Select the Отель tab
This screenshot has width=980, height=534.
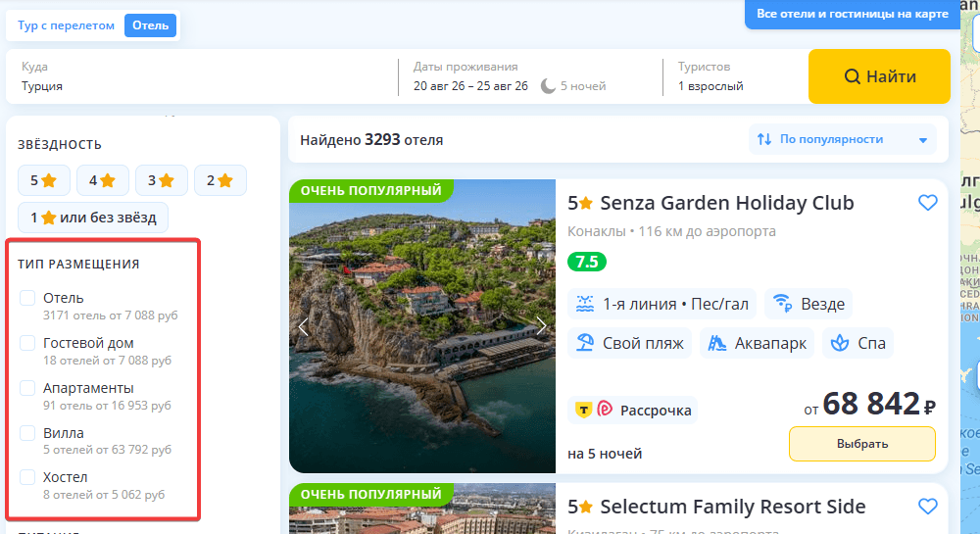point(151,25)
